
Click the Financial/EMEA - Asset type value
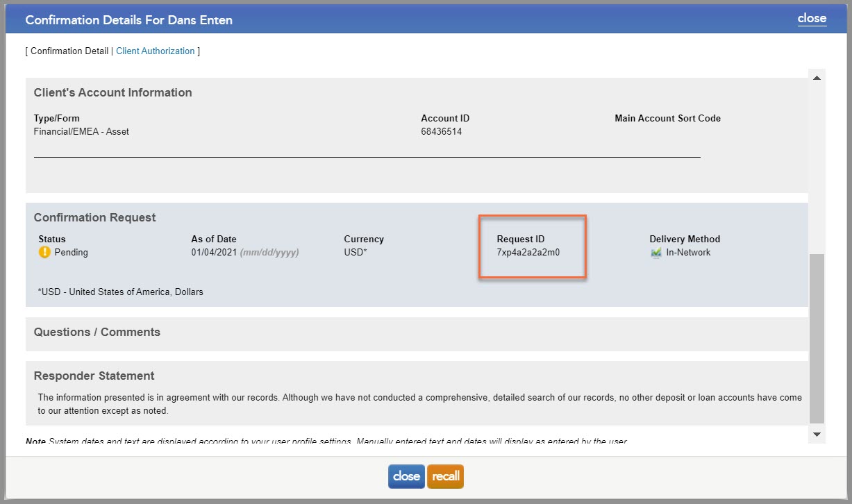pyautogui.click(x=81, y=131)
